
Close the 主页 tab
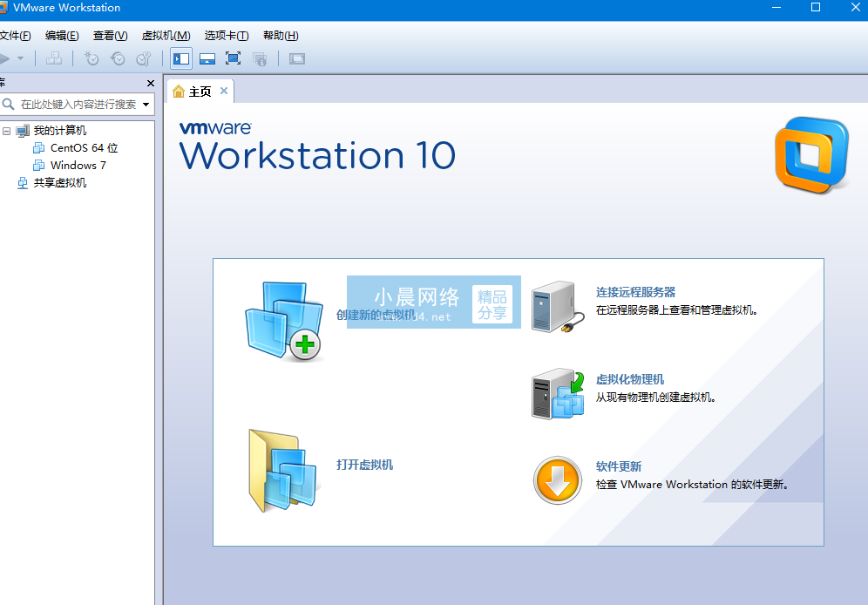pyautogui.click(x=224, y=91)
